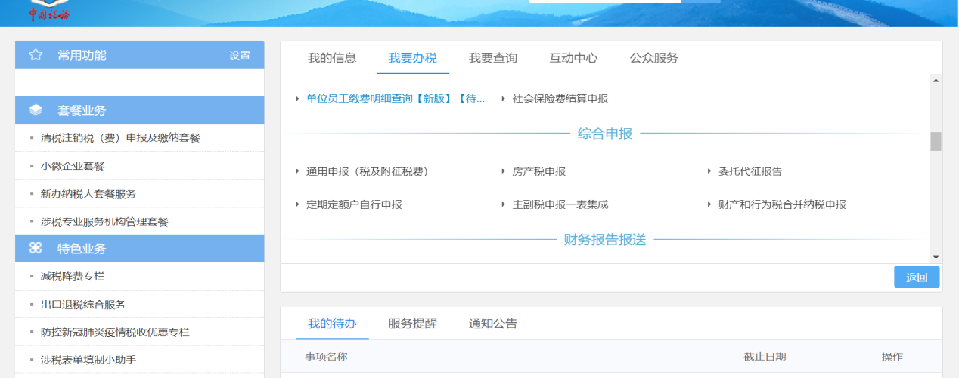Screen dimensions: 959x378
Task: Click the red logo at top left
Action: pos(49,11)
